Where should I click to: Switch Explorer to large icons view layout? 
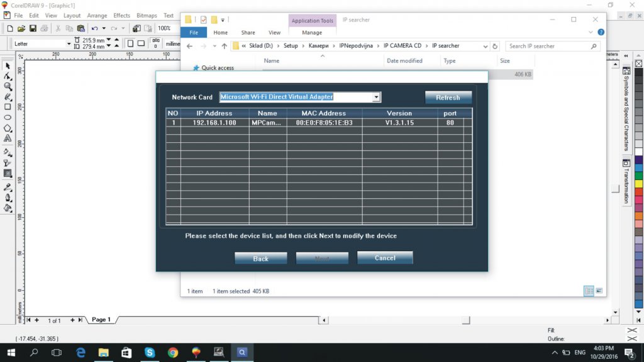599,291
